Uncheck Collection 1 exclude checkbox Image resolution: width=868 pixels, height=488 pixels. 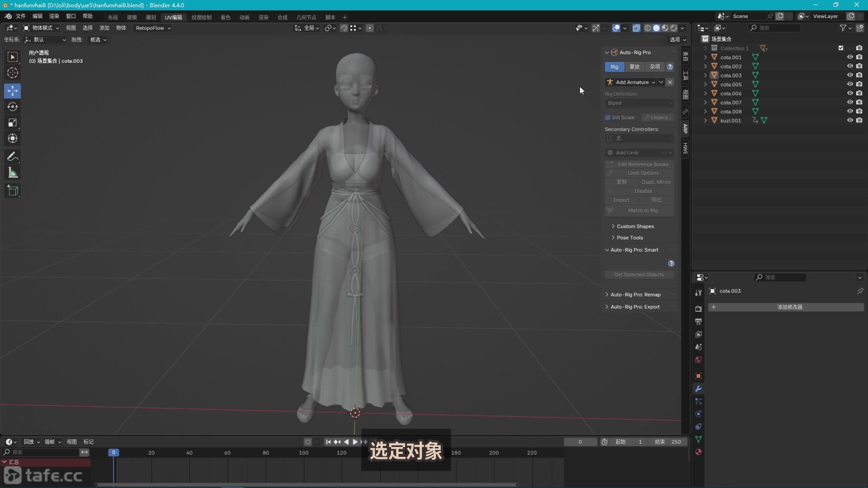tap(841, 48)
